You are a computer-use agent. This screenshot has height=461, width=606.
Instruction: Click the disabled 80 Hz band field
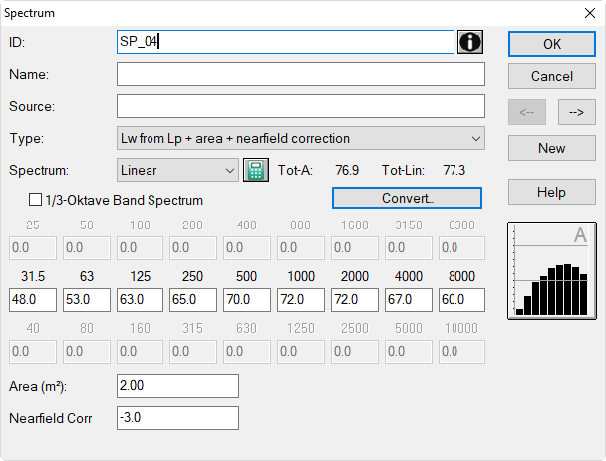click(87, 352)
